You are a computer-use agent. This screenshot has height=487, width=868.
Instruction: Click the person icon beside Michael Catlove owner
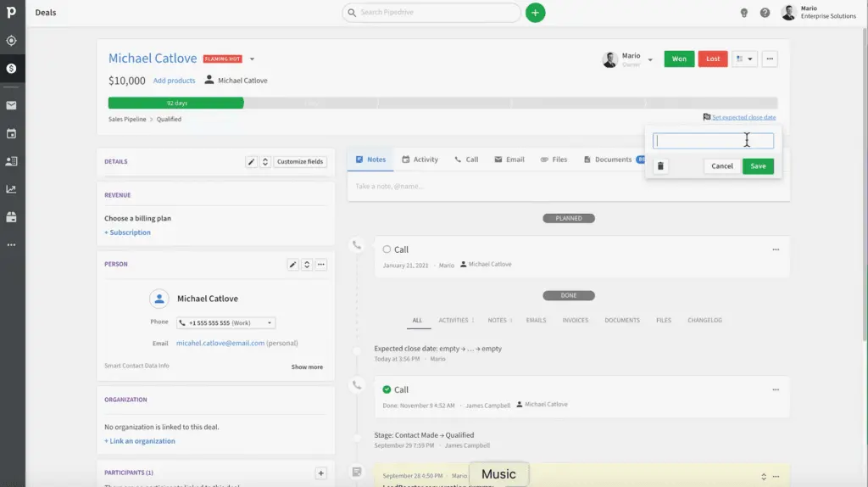209,80
